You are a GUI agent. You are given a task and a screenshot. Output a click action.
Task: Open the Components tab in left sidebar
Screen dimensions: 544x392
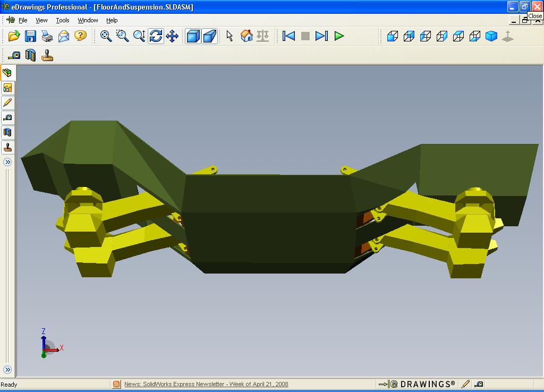click(x=7, y=73)
